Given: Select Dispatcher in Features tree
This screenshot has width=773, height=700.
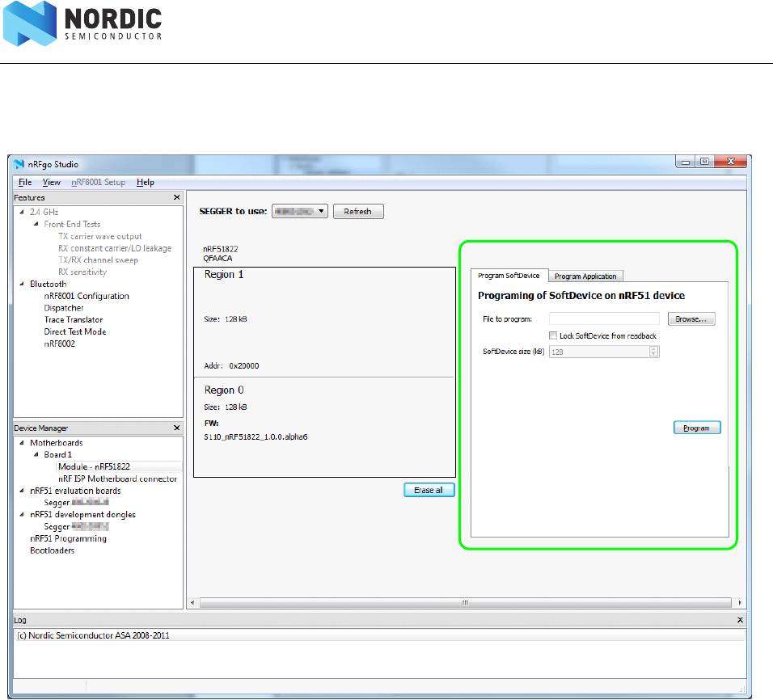Looking at the screenshot, I should click(64, 308).
